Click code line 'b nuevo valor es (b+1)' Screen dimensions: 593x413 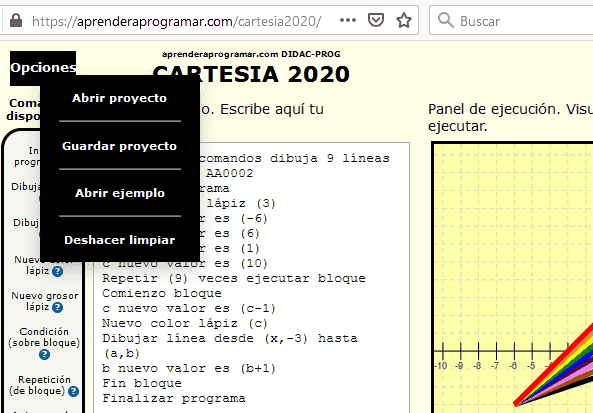pos(189,368)
